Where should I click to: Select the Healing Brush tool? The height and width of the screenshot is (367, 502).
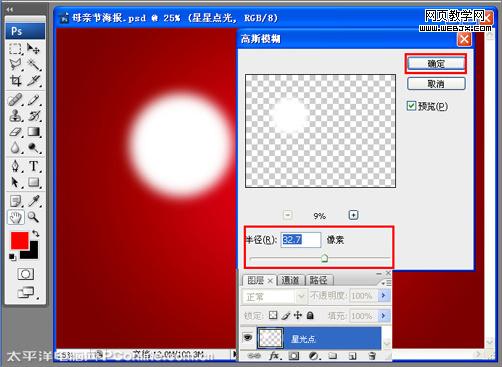coord(15,99)
